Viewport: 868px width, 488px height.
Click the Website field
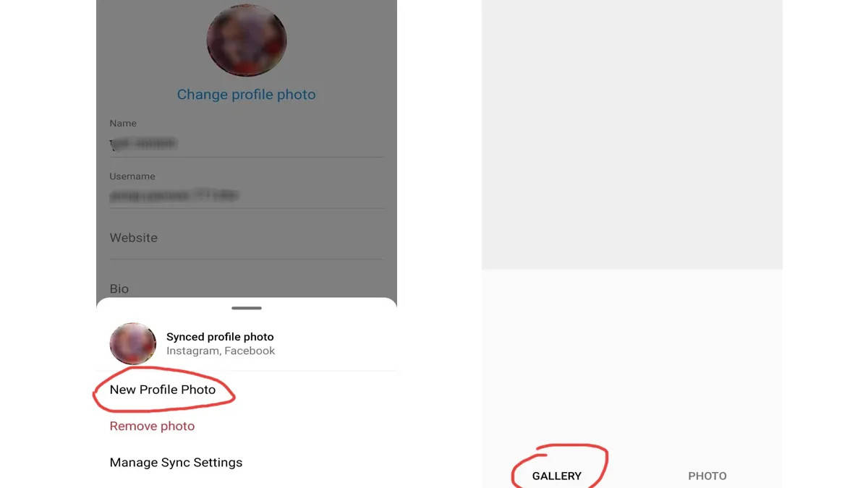tap(247, 238)
